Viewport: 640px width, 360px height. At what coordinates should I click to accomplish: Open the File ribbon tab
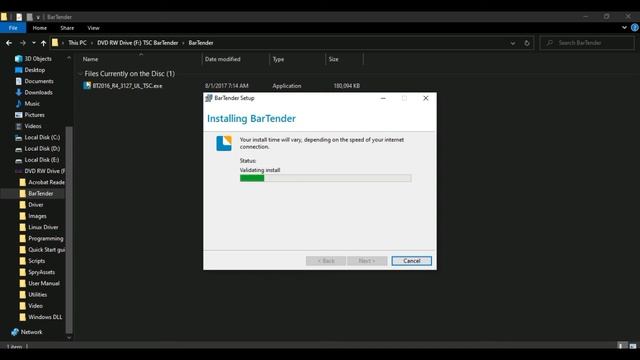tap(13, 28)
